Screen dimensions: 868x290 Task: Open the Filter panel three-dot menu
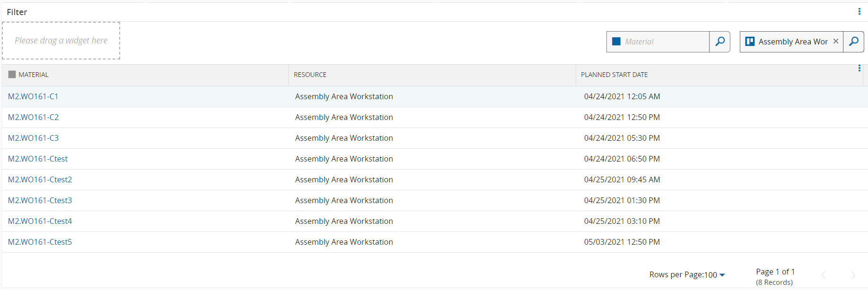coord(859,11)
